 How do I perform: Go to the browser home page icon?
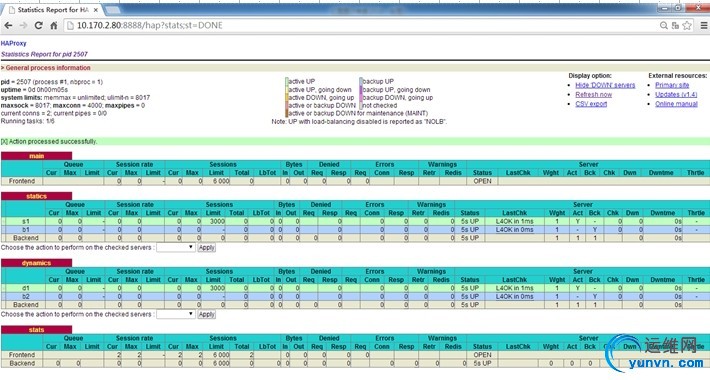54,25
